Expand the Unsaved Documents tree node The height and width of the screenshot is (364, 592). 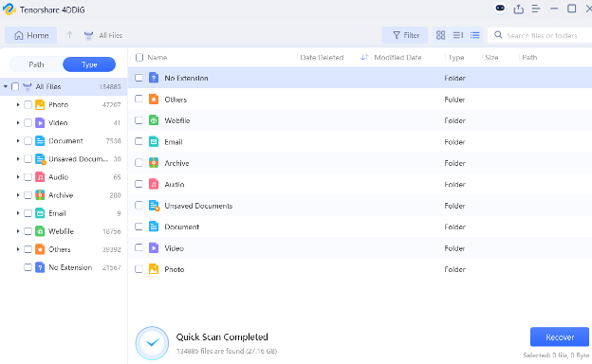pyautogui.click(x=18, y=159)
